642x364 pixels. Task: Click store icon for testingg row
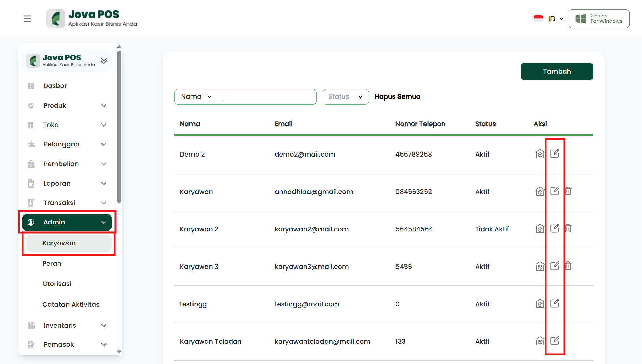click(540, 304)
